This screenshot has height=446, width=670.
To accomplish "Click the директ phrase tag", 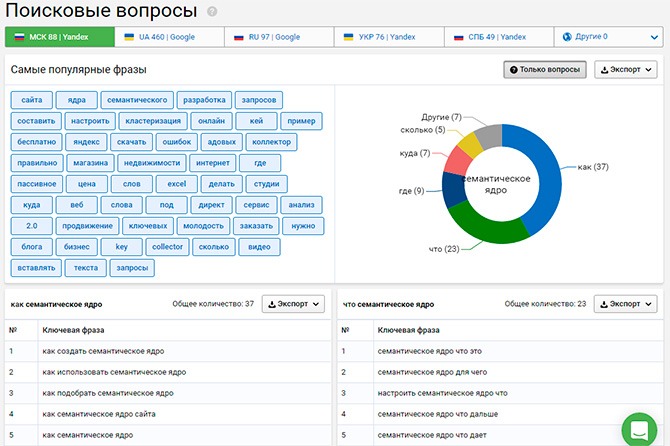I will click(212, 205).
